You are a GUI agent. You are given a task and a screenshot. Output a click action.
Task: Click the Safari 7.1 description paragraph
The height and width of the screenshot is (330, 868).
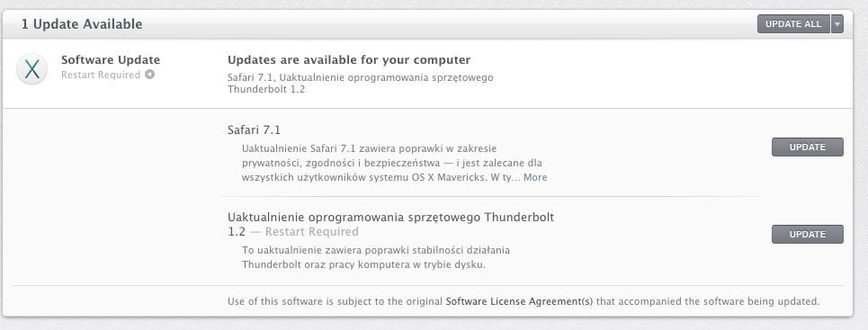click(x=394, y=163)
